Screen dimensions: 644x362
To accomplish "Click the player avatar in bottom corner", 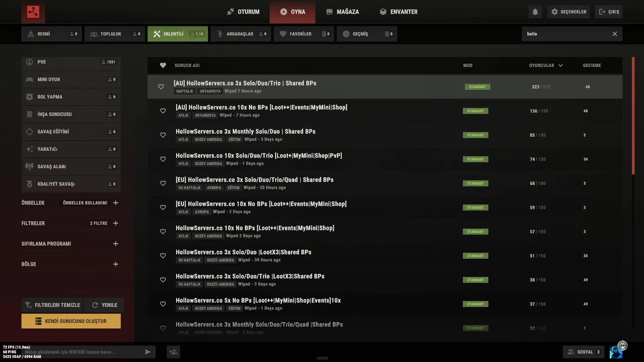I will pyautogui.click(x=617, y=351).
